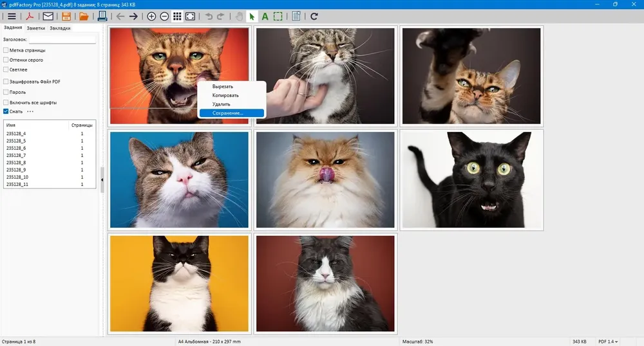Open the hamburger main menu
This screenshot has width=644, height=346.
tap(12, 16)
